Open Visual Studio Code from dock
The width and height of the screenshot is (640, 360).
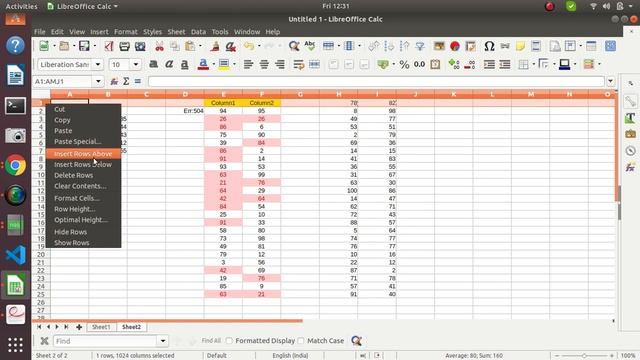(x=16, y=255)
